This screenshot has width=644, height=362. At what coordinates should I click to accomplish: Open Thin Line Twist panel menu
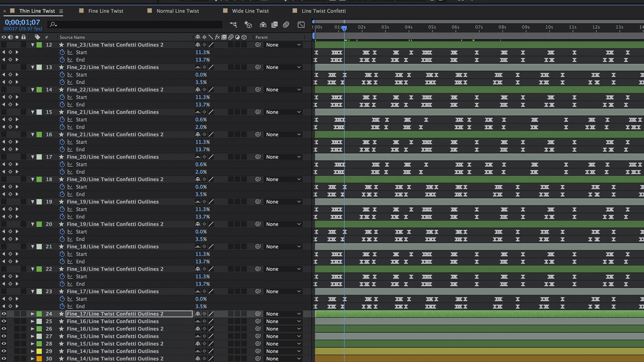click(x=61, y=11)
